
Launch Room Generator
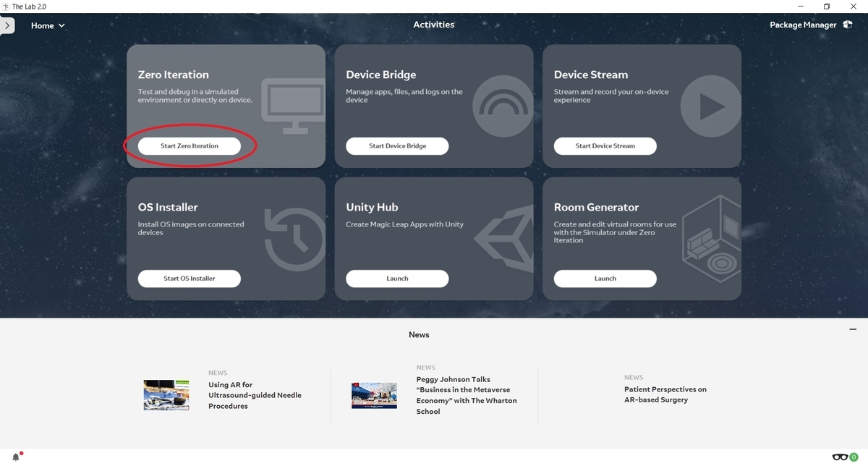[605, 278]
